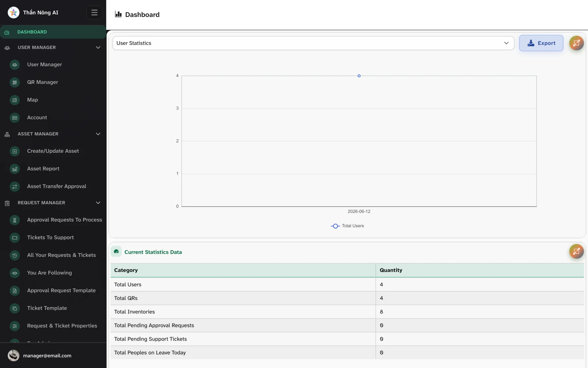Viewport: 588px width, 368px height.
Task: Click the Asset Manager section icon
Action: (7, 134)
